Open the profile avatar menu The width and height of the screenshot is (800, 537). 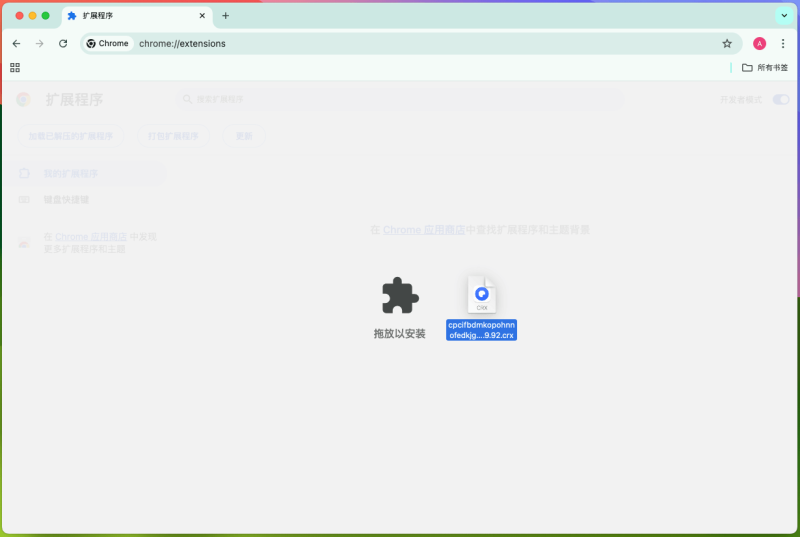point(759,44)
